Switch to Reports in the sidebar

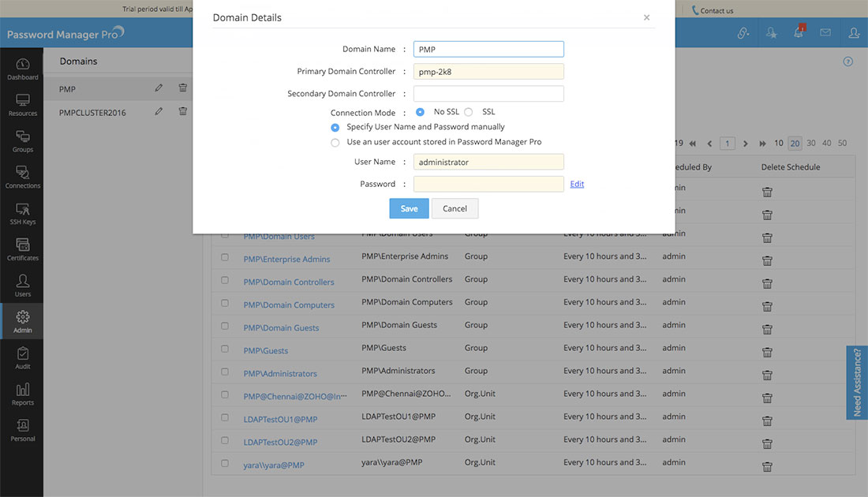[x=23, y=394]
